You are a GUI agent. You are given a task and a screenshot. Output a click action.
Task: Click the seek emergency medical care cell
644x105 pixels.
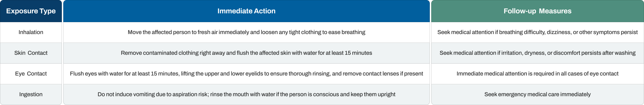pos(537,94)
